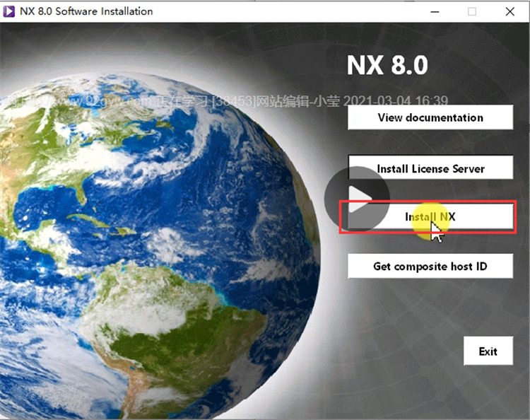
Task: Open the View documentation option
Action: point(430,117)
